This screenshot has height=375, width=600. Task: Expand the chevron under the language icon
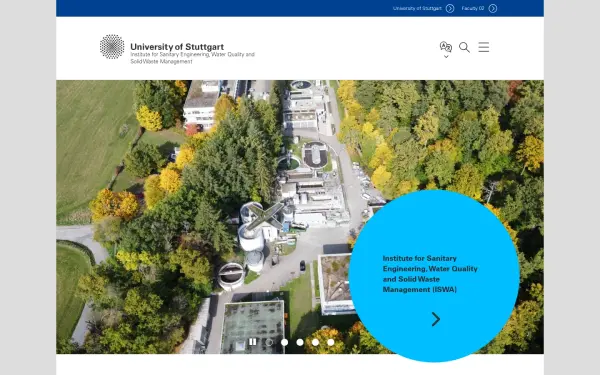pos(446,57)
